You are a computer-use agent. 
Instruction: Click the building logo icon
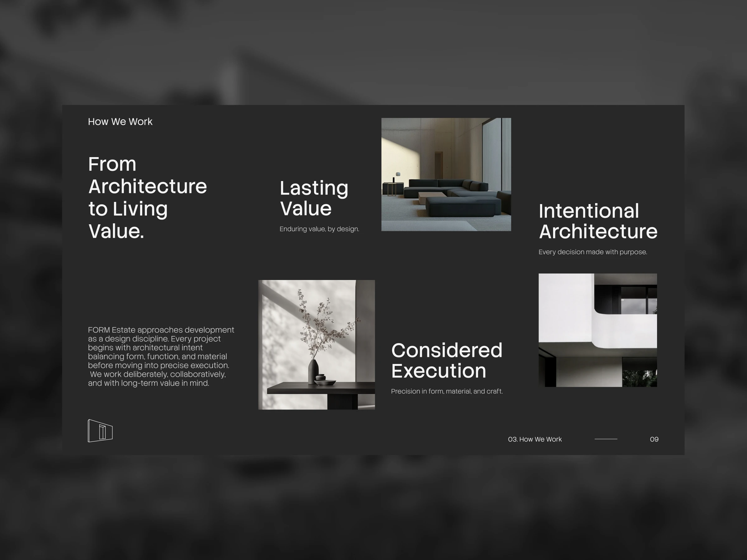pos(100,431)
